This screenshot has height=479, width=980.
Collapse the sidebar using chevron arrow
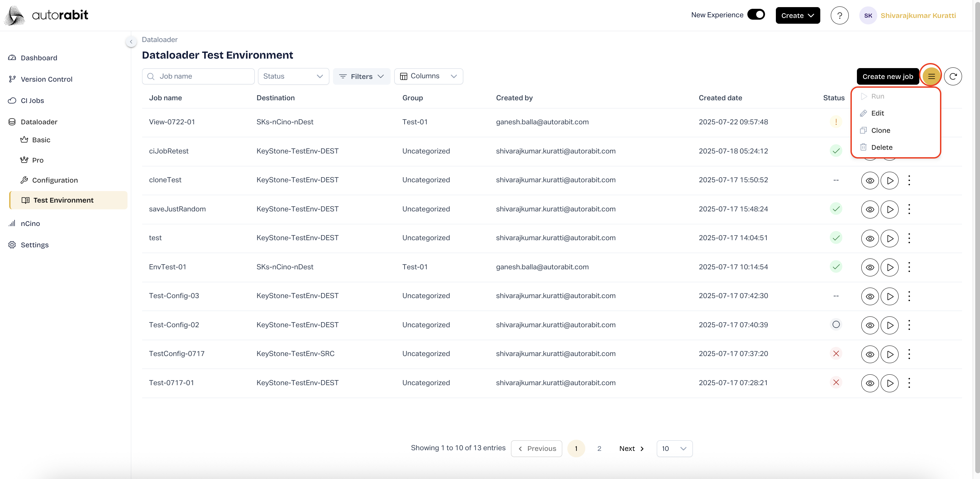pos(131,42)
